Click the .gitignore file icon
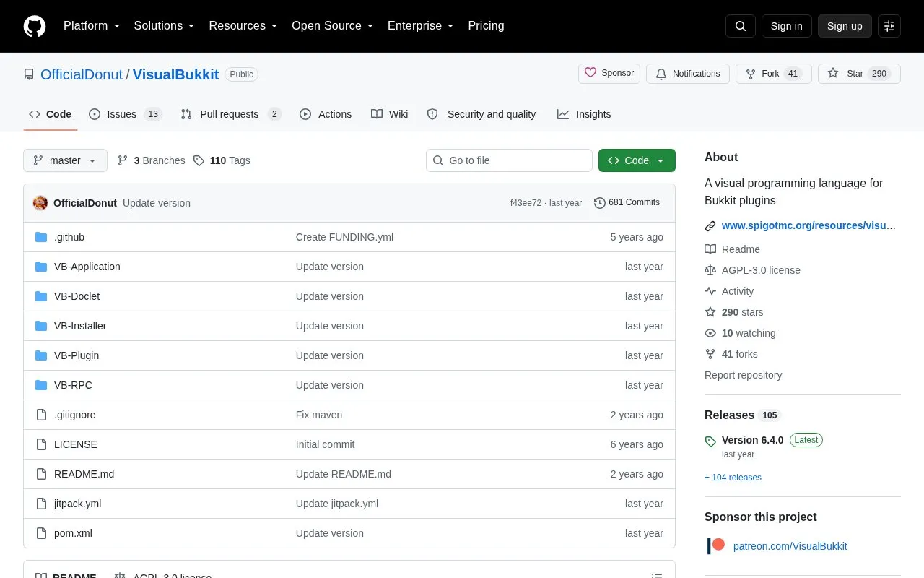This screenshot has height=578, width=924. 41,415
